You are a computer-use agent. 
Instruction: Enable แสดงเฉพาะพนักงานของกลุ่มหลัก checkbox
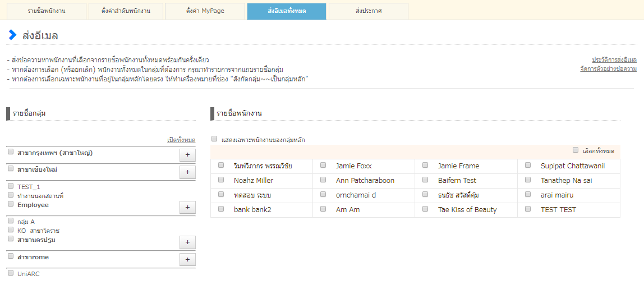click(x=214, y=139)
